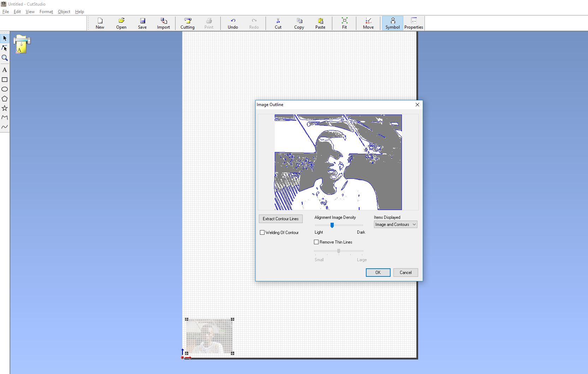Click the red origin marker on canvas
Screen dimensions: 588x374
tap(182, 358)
